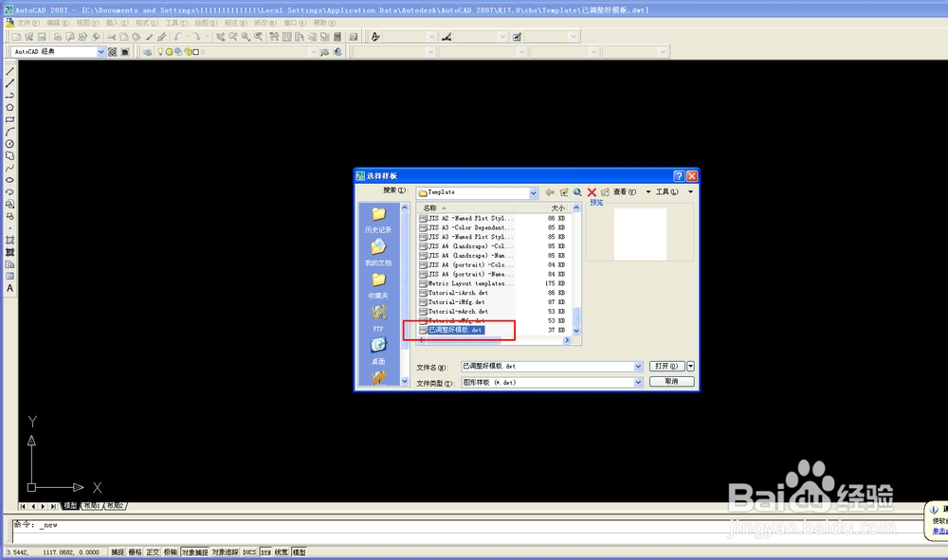948x560 pixels.
Task: Open 历史记录 History shortcut in dialog sidebar
Action: pos(378,221)
